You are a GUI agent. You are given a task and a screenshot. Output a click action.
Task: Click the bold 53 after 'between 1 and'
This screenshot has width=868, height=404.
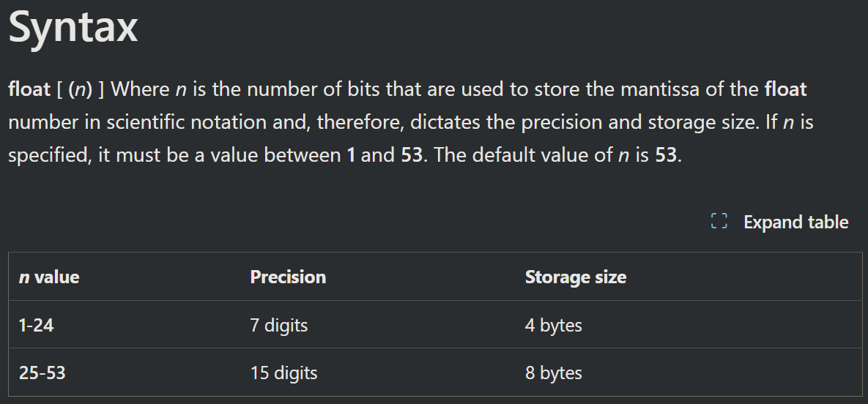click(412, 155)
